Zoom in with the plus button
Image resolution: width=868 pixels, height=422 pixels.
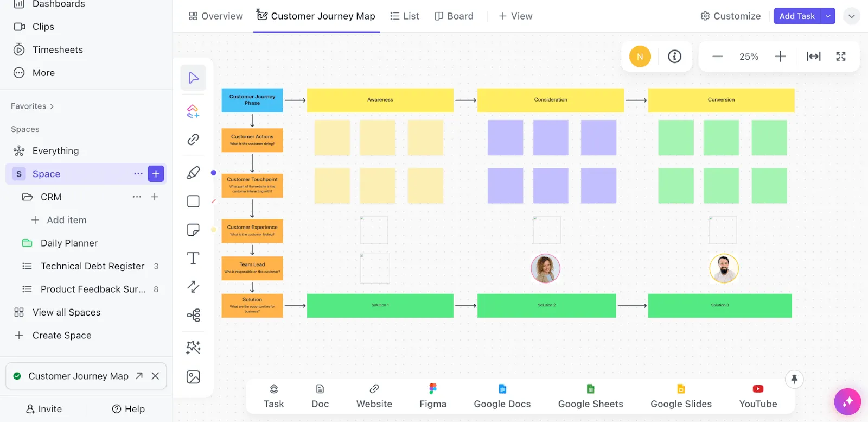coord(780,56)
